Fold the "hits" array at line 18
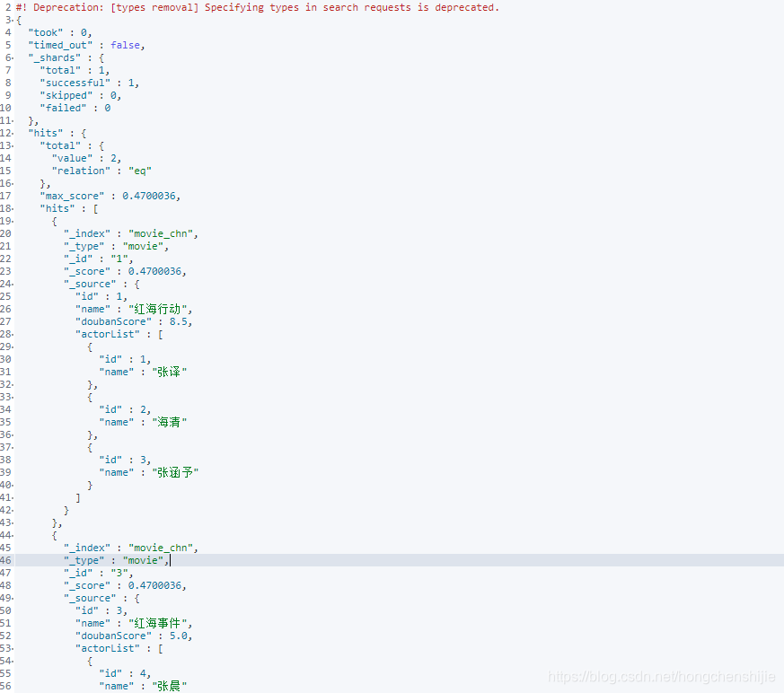This screenshot has height=693, width=784. tap(13, 209)
